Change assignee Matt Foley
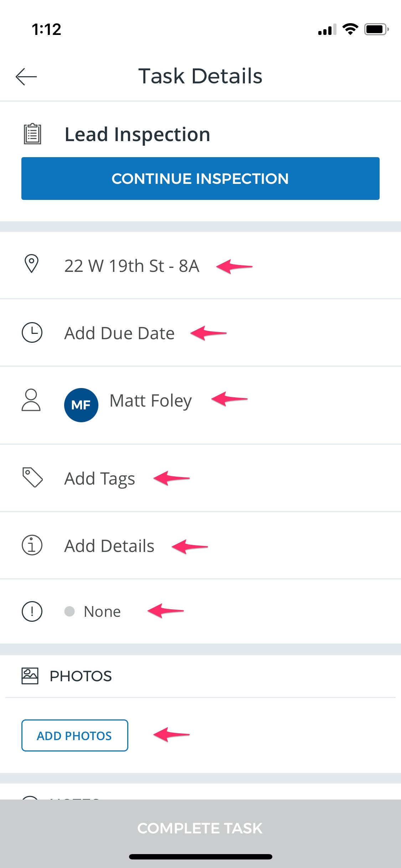 coord(200,405)
